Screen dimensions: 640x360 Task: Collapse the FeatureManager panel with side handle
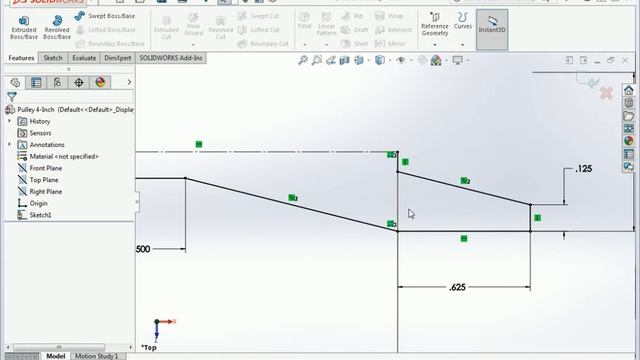137,202
